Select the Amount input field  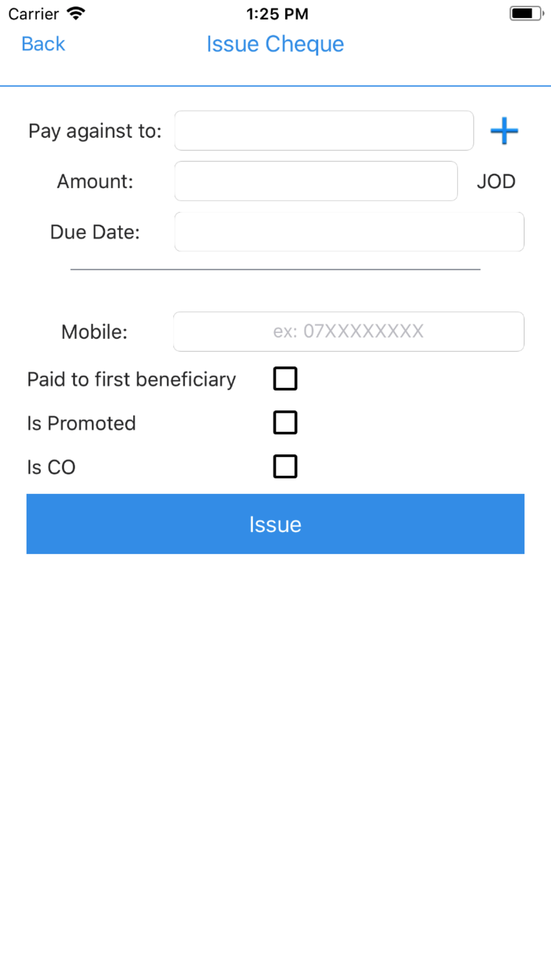click(x=316, y=181)
